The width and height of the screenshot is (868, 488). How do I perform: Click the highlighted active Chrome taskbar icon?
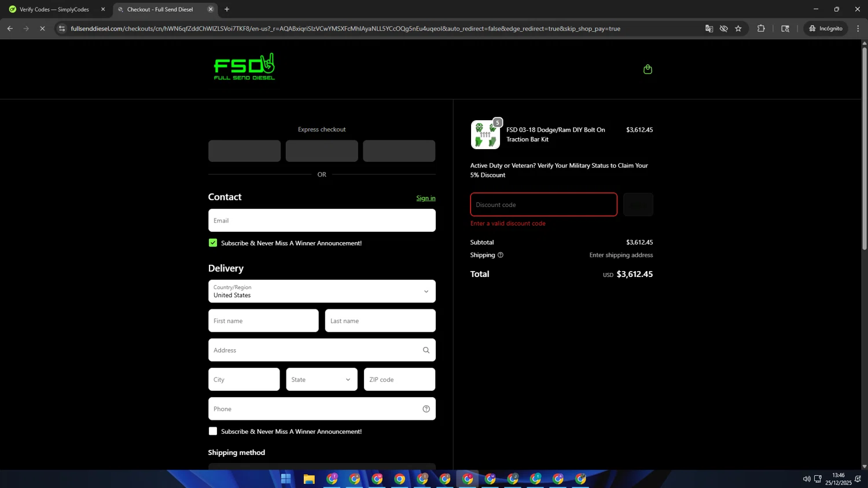[x=468, y=479]
